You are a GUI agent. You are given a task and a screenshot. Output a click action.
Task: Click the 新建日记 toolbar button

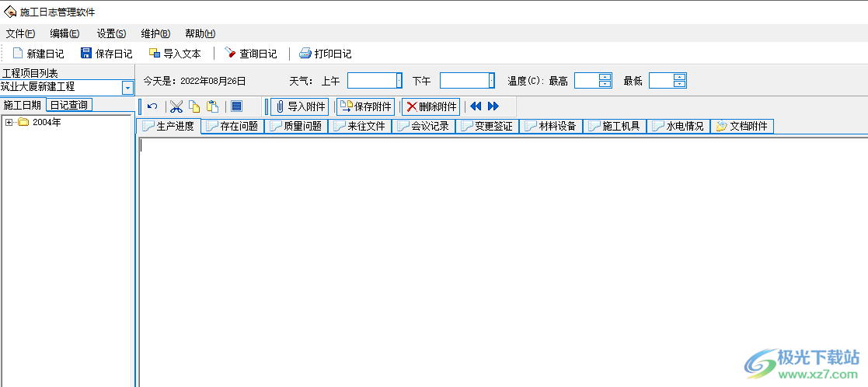click(x=38, y=54)
